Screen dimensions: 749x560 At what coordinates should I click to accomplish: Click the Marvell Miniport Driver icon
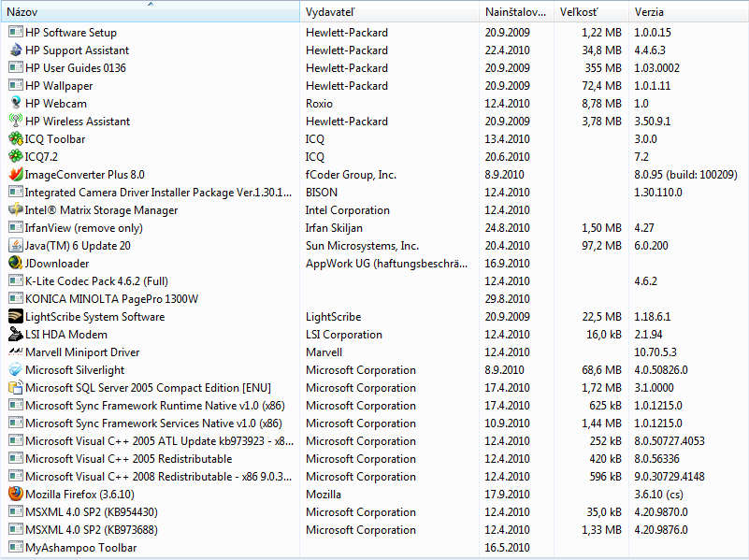click(x=16, y=352)
